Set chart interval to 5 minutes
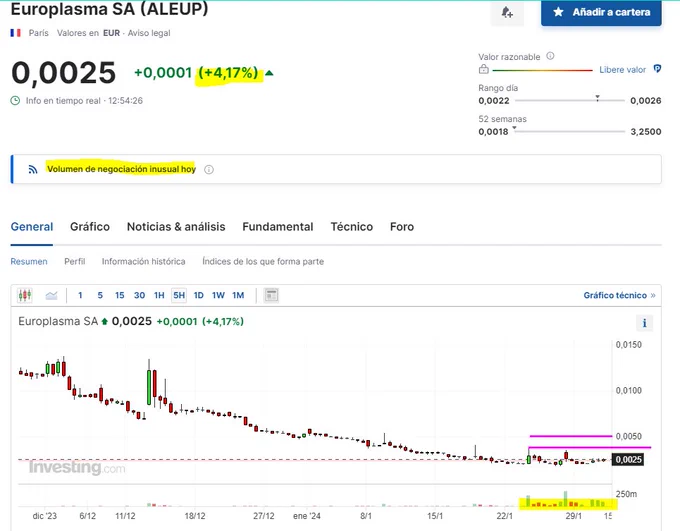 [100, 295]
